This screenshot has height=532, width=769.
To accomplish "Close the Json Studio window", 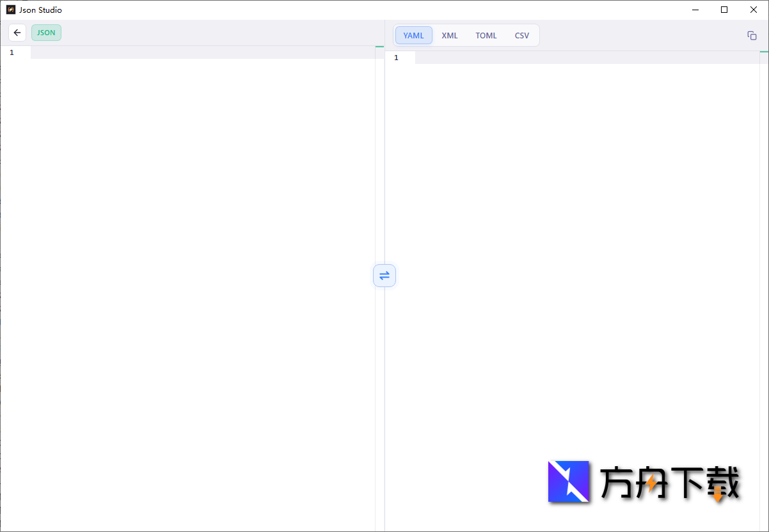I will (x=753, y=10).
